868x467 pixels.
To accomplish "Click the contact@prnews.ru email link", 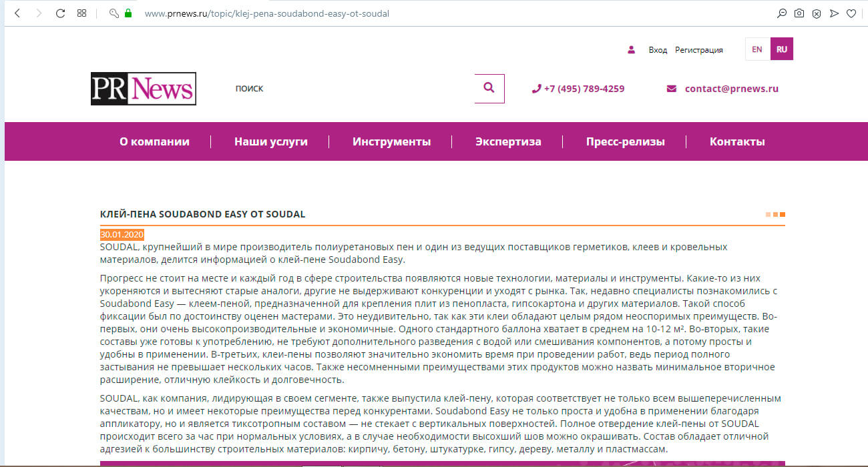I will 732,89.
